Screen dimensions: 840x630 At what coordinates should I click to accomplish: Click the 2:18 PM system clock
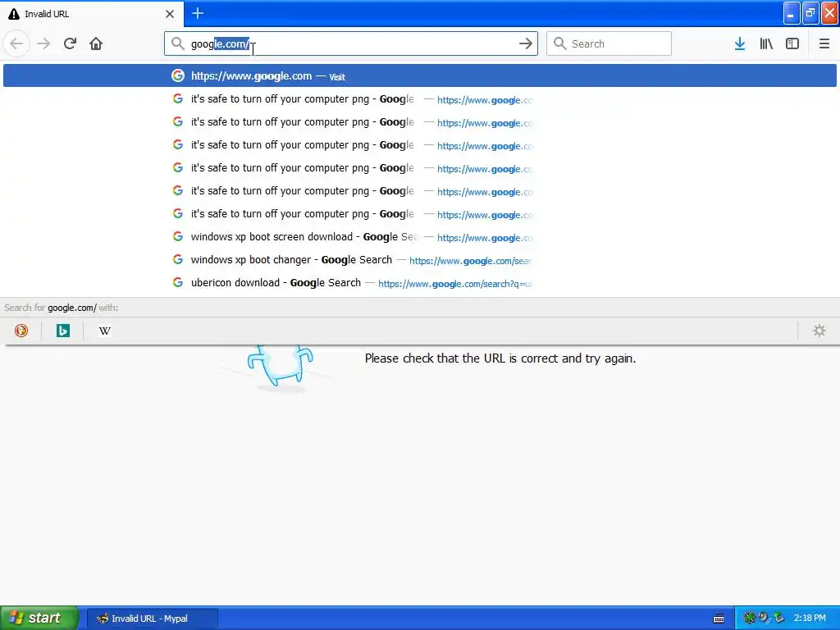click(810, 619)
